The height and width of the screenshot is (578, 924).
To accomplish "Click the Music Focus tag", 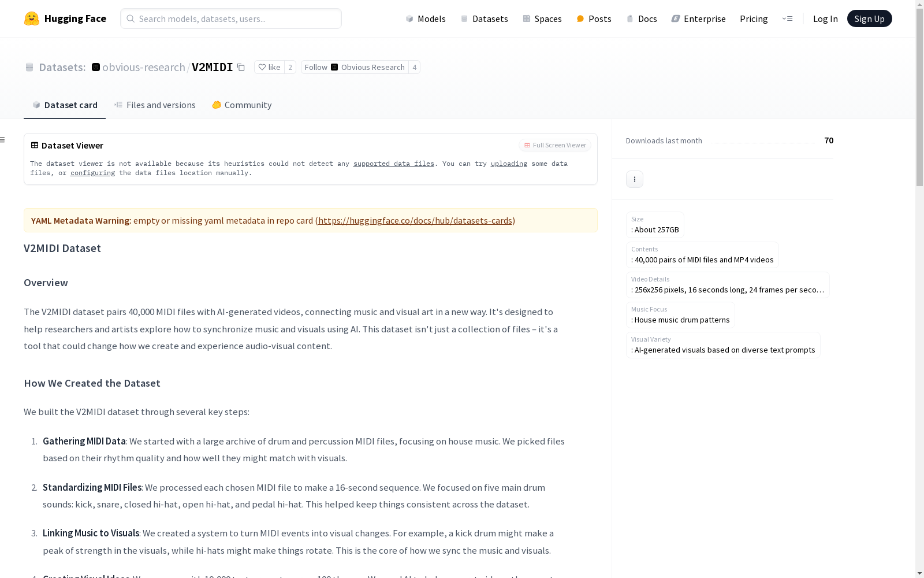I will click(680, 315).
